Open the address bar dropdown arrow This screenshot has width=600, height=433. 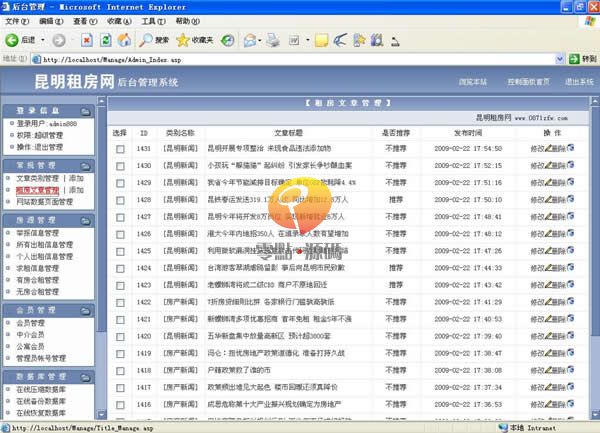tap(559, 59)
